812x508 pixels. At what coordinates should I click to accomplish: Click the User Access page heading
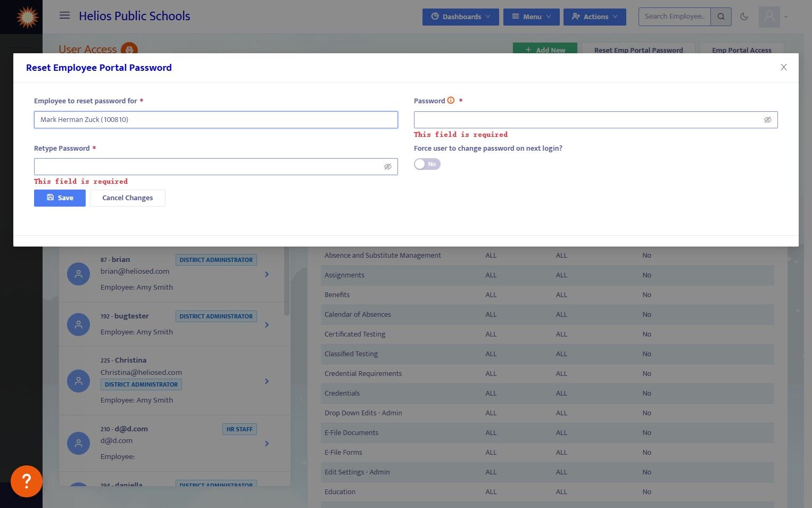coord(87,50)
